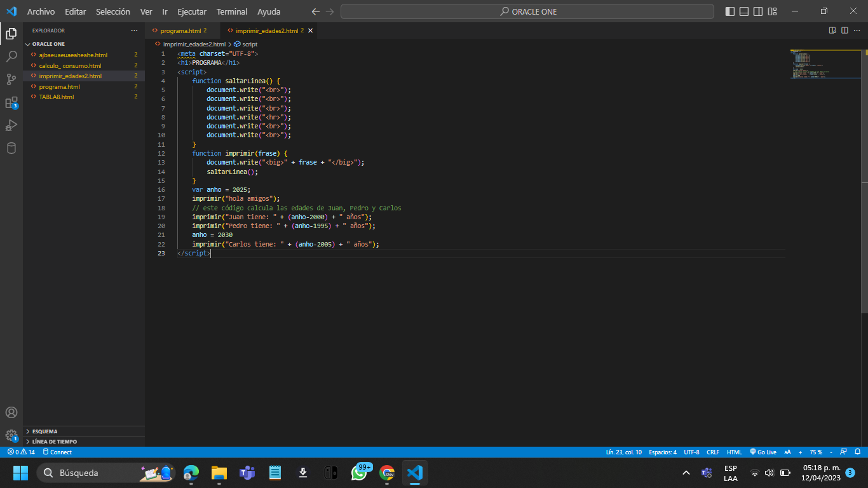
Task: Zoom out with the minus status button
Action: [831, 452]
